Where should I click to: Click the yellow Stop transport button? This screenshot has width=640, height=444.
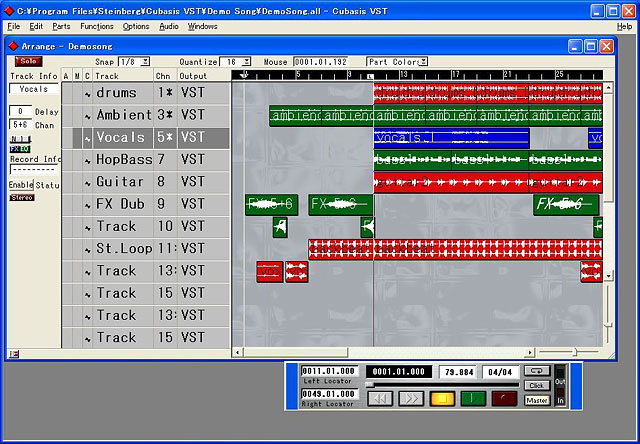click(442, 398)
